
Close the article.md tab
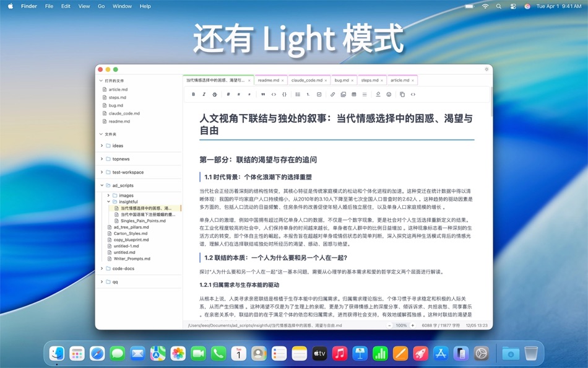tap(412, 81)
